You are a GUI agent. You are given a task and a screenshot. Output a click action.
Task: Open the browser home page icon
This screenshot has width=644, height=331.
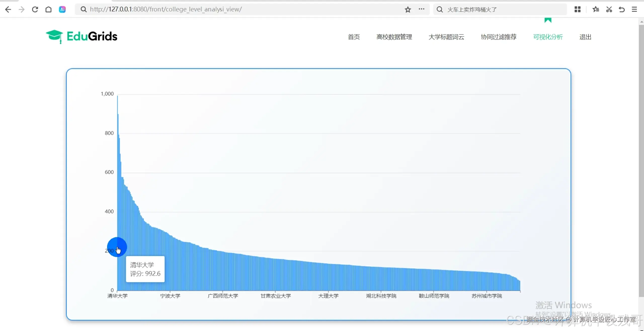click(x=49, y=10)
